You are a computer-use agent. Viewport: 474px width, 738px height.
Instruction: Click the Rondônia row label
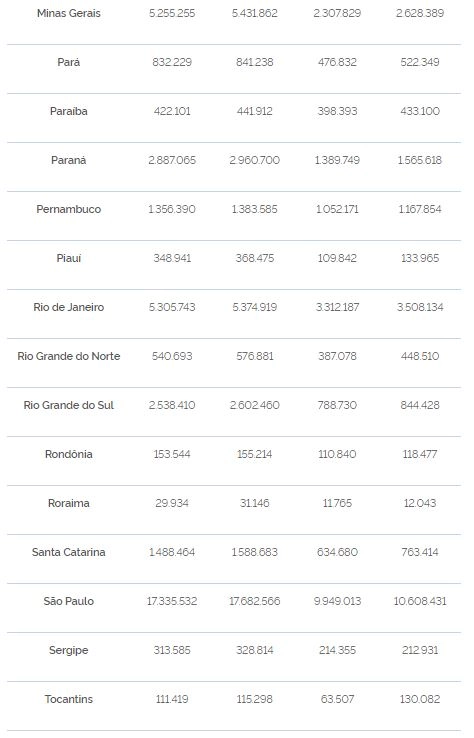coord(69,454)
